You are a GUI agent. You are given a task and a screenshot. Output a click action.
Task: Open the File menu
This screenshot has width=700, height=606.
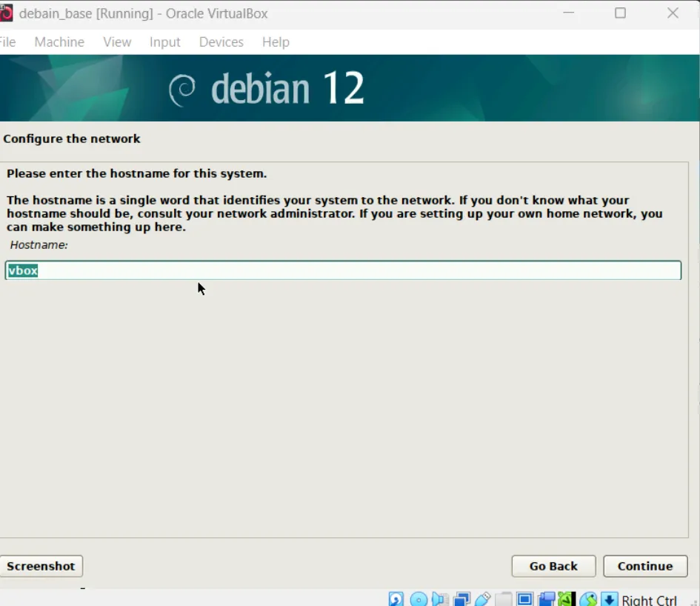click(7, 42)
